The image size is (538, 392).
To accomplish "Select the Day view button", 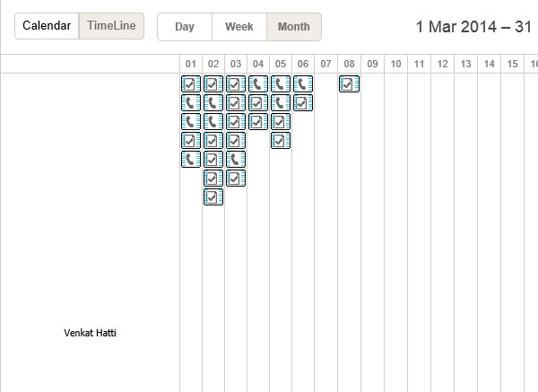I will point(185,27).
